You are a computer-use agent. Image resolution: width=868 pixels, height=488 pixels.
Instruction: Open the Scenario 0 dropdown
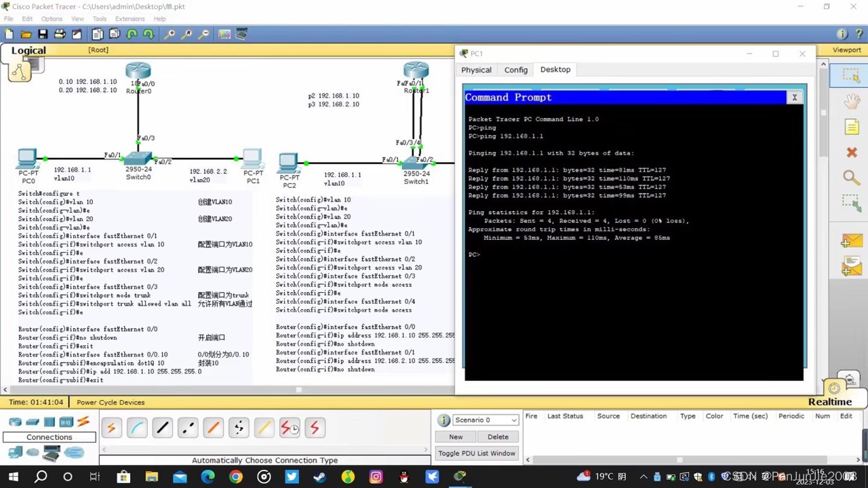[x=486, y=420]
